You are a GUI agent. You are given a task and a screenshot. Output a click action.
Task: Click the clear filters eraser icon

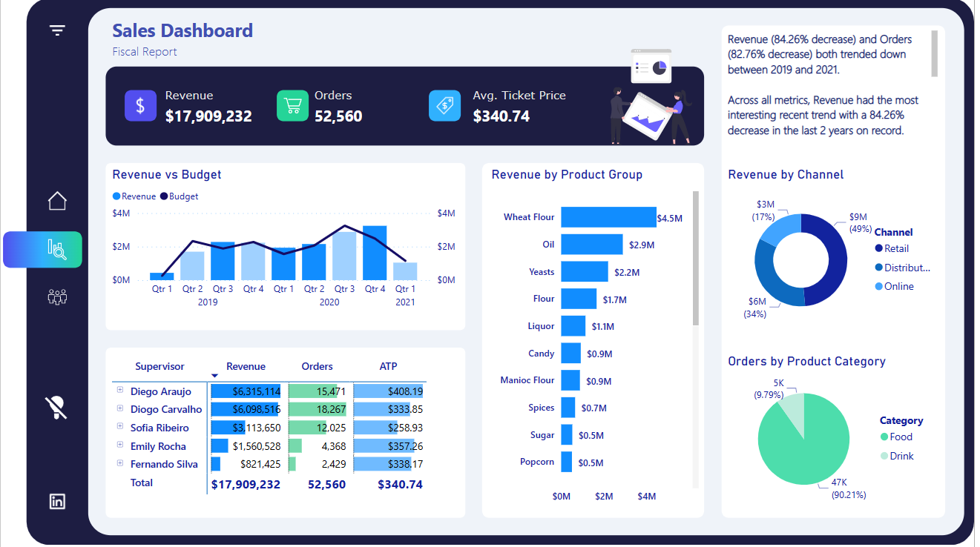click(x=57, y=408)
